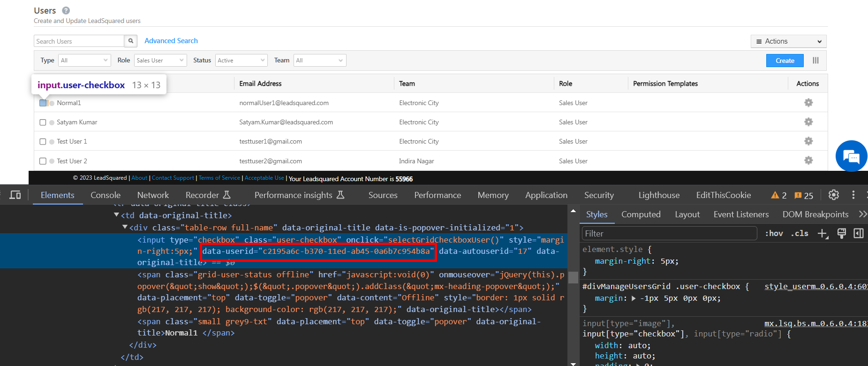The image size is (868, 366).
Task: Toggle the DevTools device toolbar icon
Action: pos(15,195)
